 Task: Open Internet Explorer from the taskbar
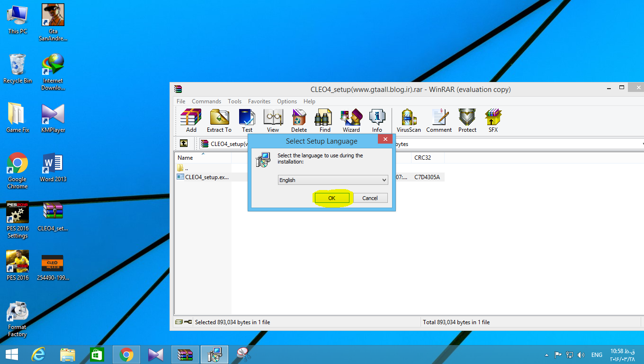click(38, 355)
